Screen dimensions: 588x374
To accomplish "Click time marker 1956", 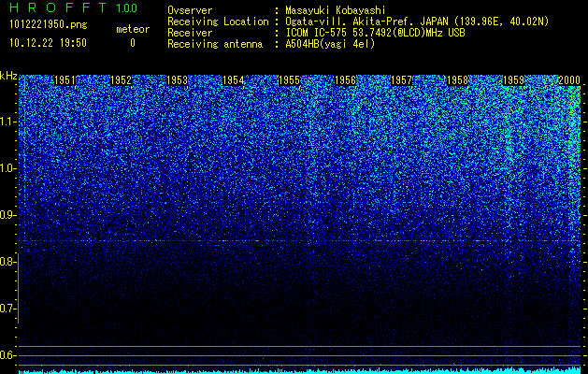I will (x=345, y=80).
